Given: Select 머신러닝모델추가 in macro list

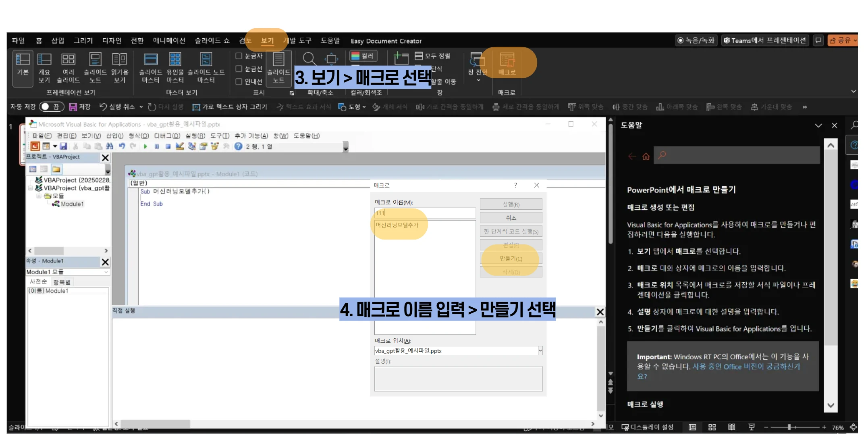Looking at the screenshot, I should pos(397,225).
